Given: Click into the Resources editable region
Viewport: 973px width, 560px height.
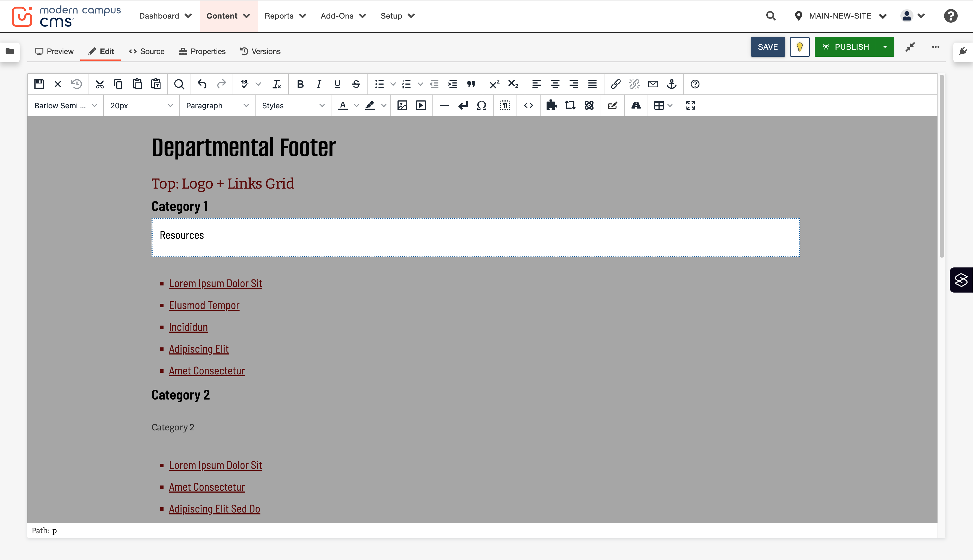Looking at the screenshot, I should click(476, 238).
